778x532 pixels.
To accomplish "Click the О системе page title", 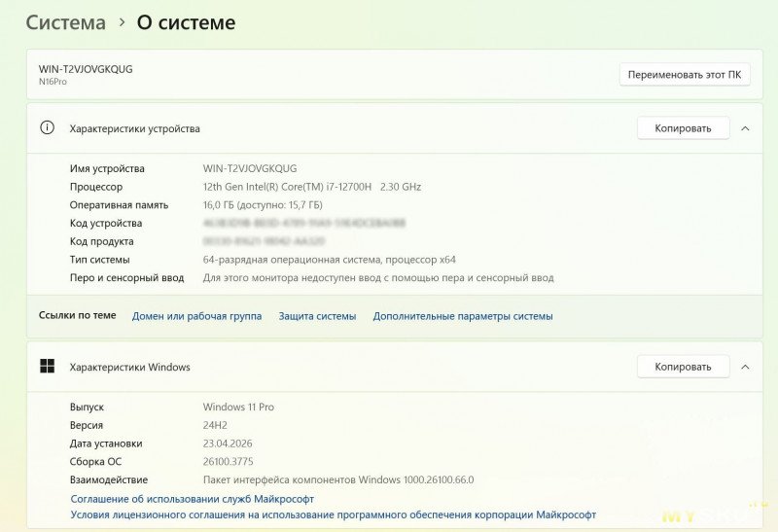I will [186, 22].
